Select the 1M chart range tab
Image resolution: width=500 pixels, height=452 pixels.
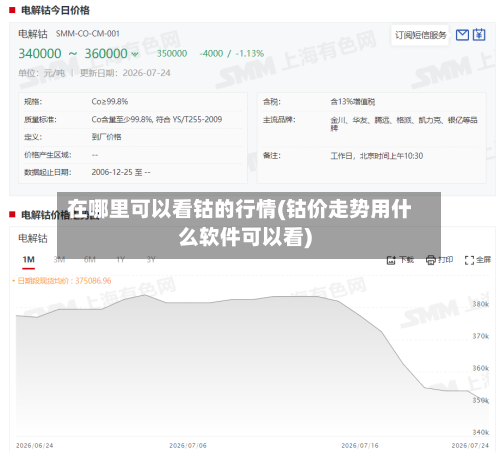pyautogui.click(x=29, y=259)
